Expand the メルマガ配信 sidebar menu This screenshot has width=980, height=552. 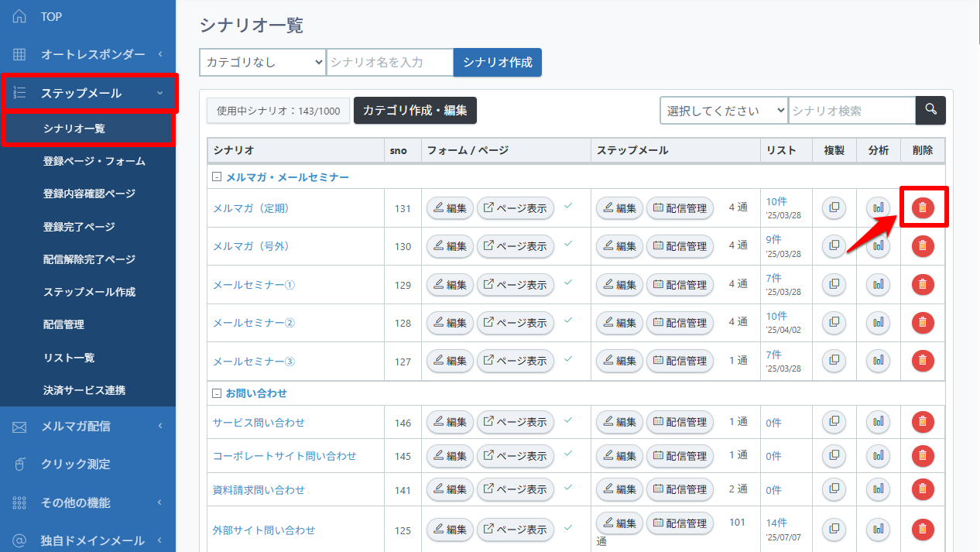click(87, 426)
